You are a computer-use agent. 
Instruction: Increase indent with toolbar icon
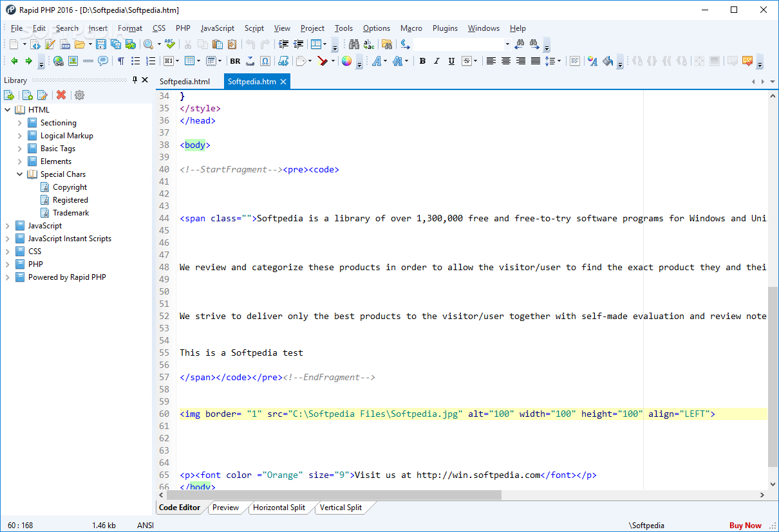coord(283,44)
